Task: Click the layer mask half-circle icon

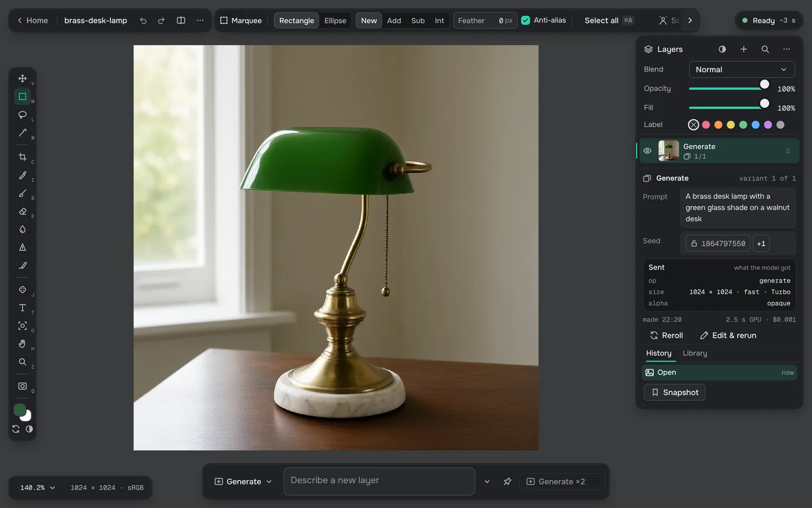Action: 722,49
